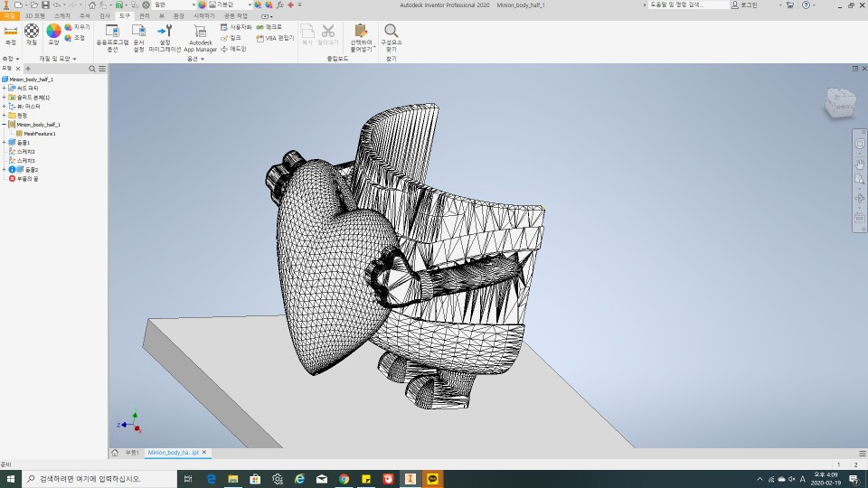Click 선택하여 붙여넣기 (Paste Special)

coord(361,38)
